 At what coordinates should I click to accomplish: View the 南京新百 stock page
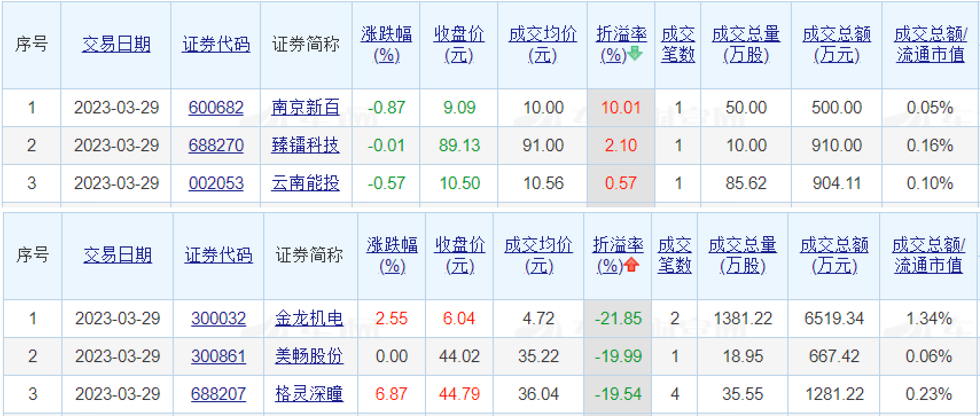coord(305,108)
